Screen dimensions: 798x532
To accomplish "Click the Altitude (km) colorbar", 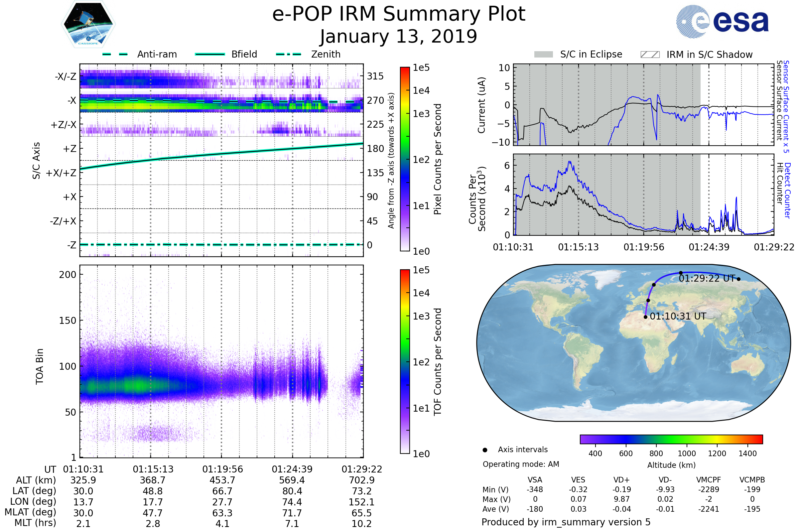I will pyautogui.click(x=671, y=439).
